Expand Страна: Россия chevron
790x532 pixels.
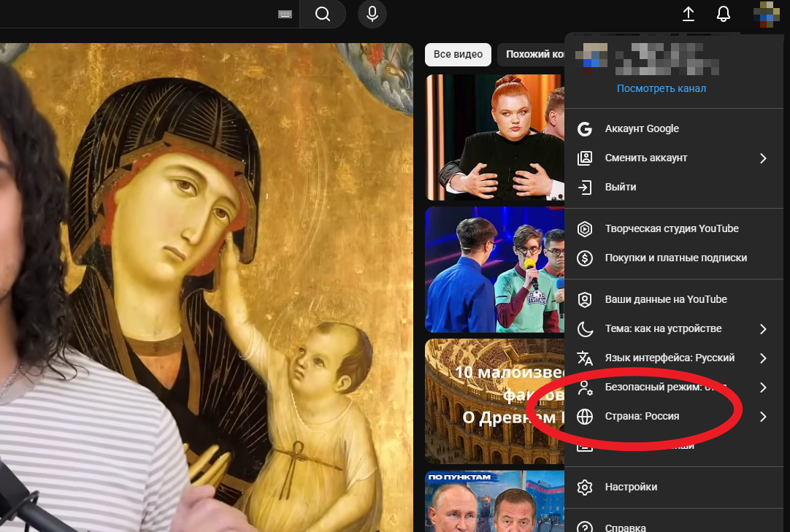click(763, 417)
